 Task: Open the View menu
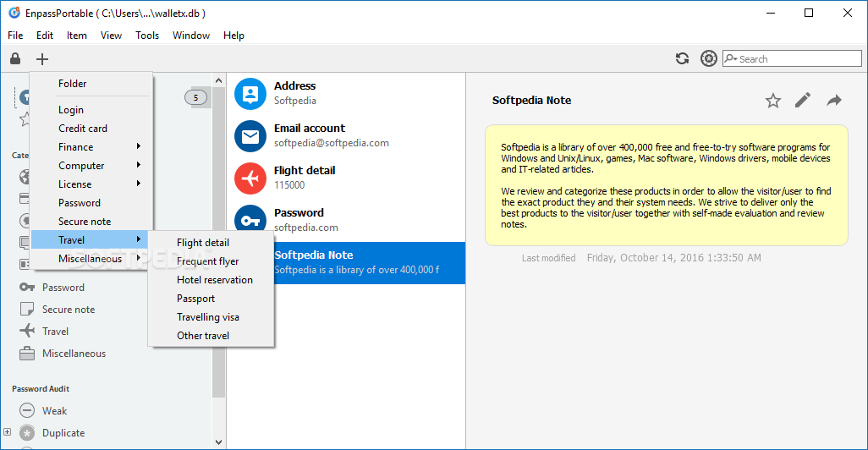(x=111, y=36)
